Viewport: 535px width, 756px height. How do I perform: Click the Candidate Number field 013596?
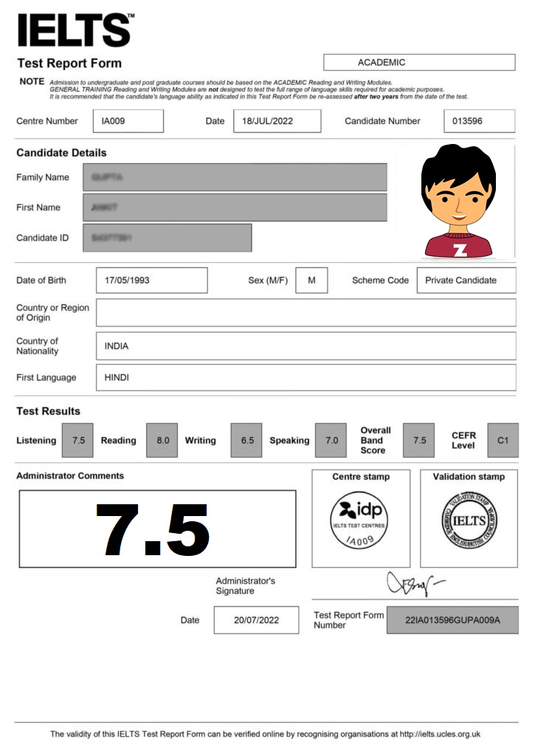pyautogui.click(x=479, y=121)
